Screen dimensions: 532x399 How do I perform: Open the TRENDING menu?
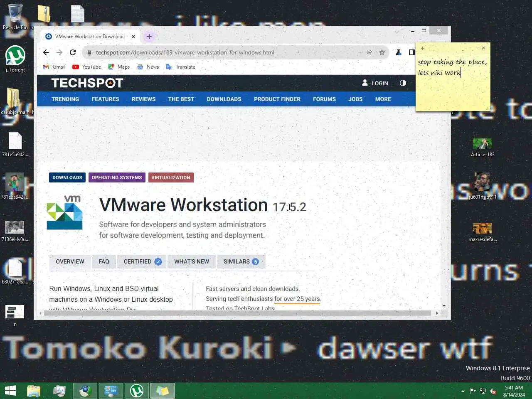pos(65,99)
